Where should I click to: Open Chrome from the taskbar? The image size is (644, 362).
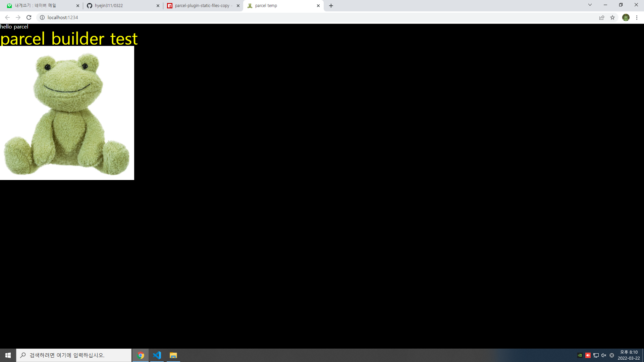click(x=141, y=355)
